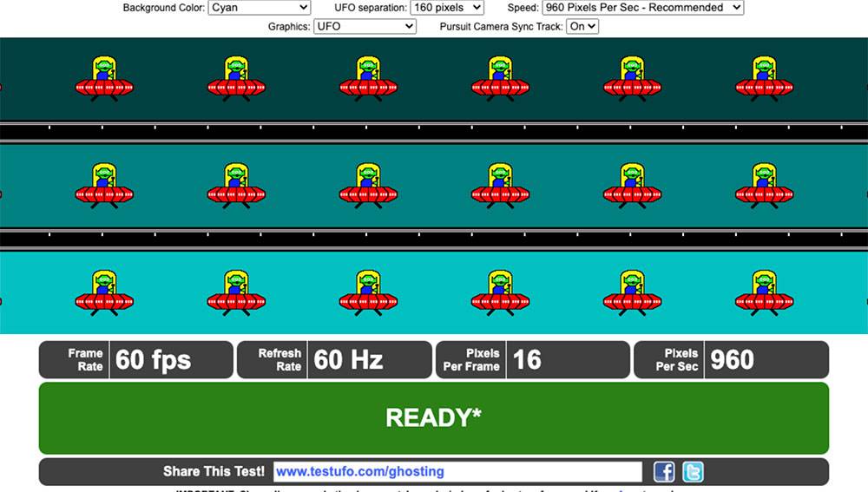
Task: Click the fourth UFO in the middle teal row
Action: tap(500, 186)
